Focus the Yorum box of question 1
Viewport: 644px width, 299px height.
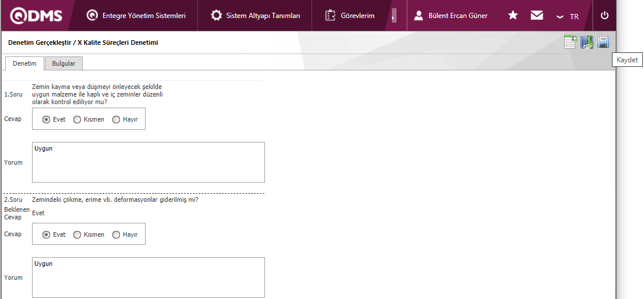point(148,162)
